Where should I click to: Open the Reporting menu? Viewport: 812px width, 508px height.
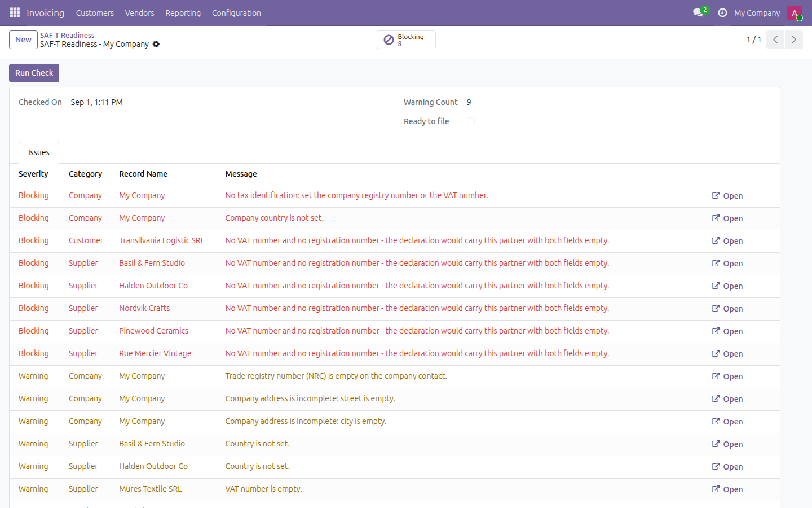(x=183, y=13)
